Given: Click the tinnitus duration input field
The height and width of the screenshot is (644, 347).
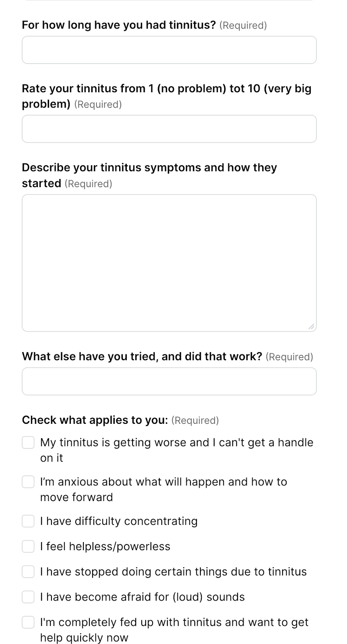Looking at the screenshot, I should [169, 50].
